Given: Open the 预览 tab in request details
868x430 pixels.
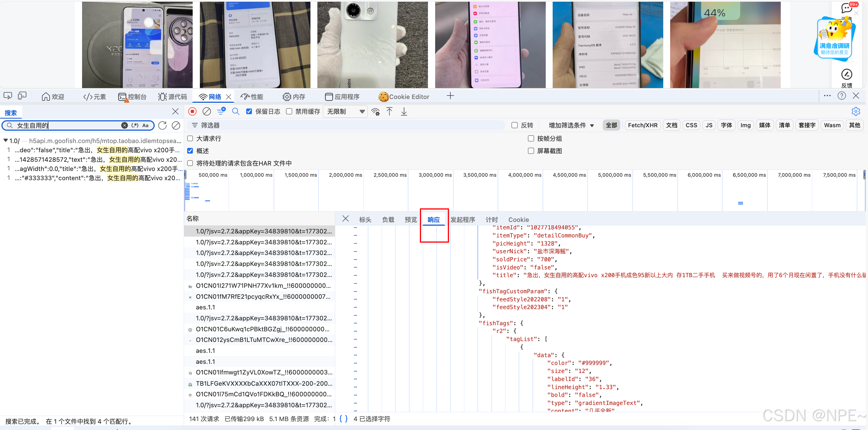Looking at the screenshot, I should tap(410, 220).
